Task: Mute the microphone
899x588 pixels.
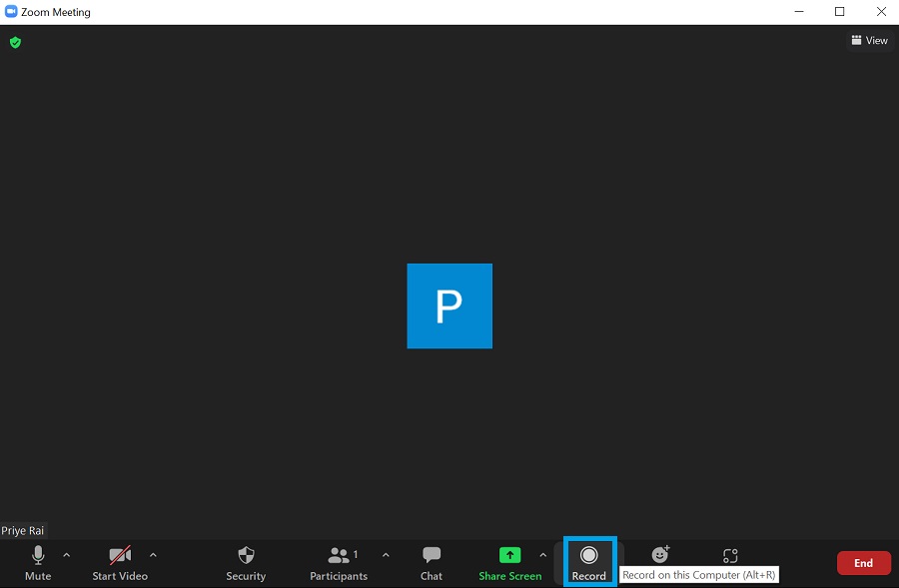Action: [x=37, y=562]
